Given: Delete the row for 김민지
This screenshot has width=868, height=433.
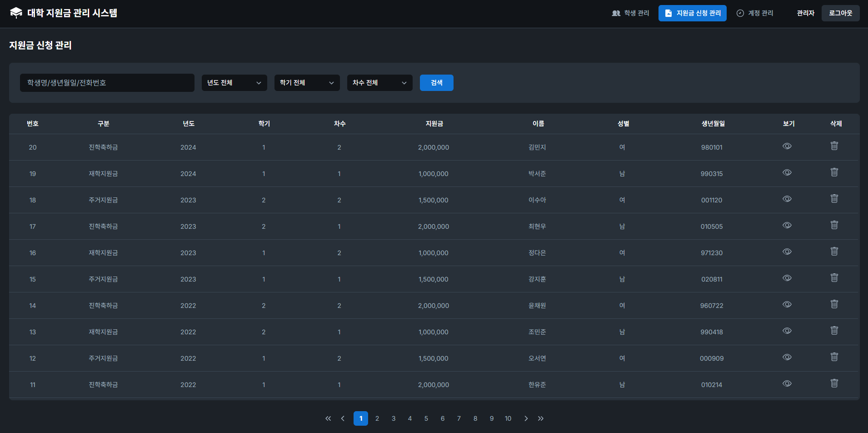Looking at the screenshot, I should (x=834, y=146).
